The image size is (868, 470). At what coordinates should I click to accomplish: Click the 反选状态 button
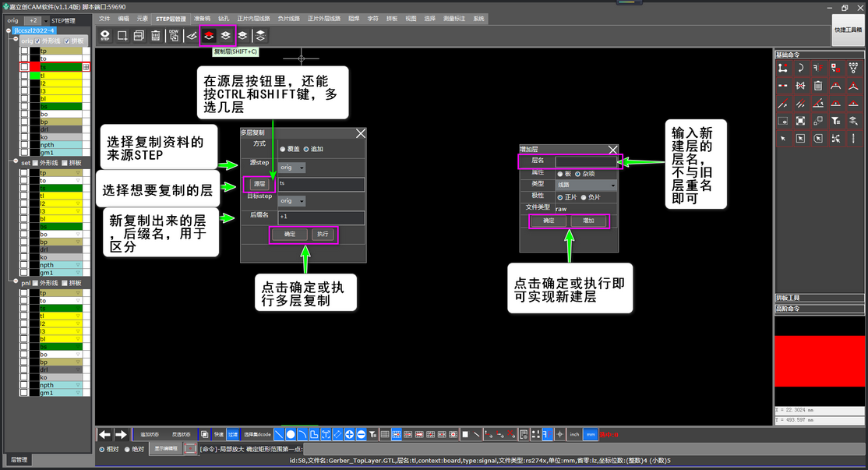181,435
